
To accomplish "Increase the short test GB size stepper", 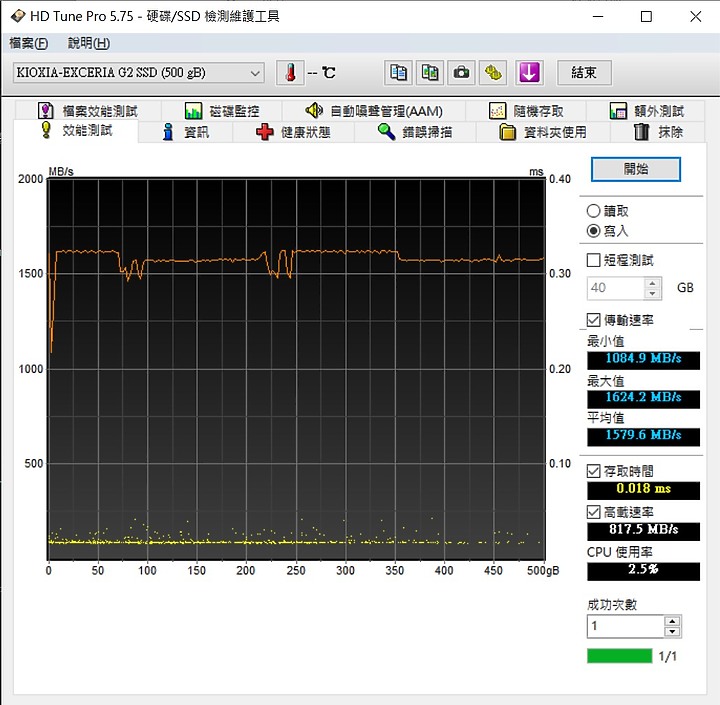I will point(652,283).
